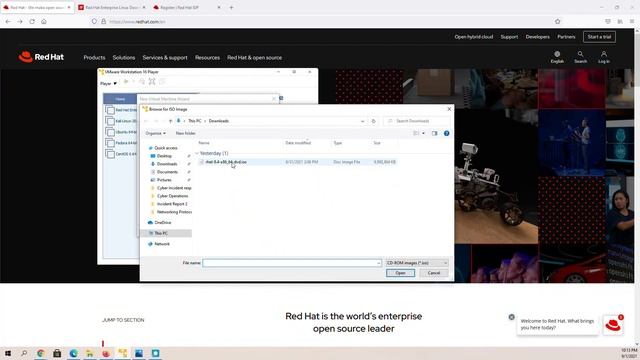640x360 pixels.
Task: Open Pictures in navigation pane
Action: coord(164,180)
